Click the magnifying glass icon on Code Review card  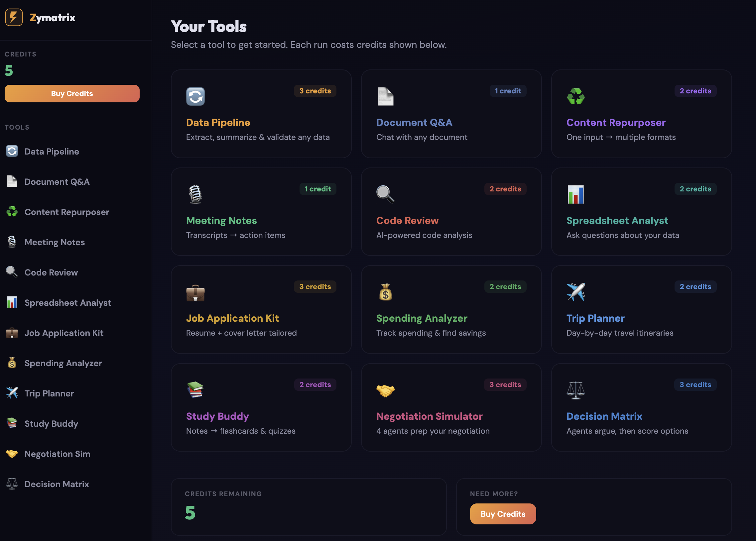coord(385,194)
